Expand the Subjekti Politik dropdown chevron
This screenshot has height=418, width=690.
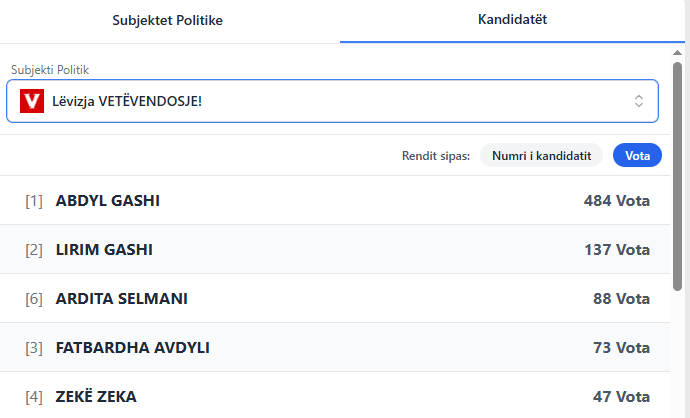pyautogui.click(x=639, y=101)
